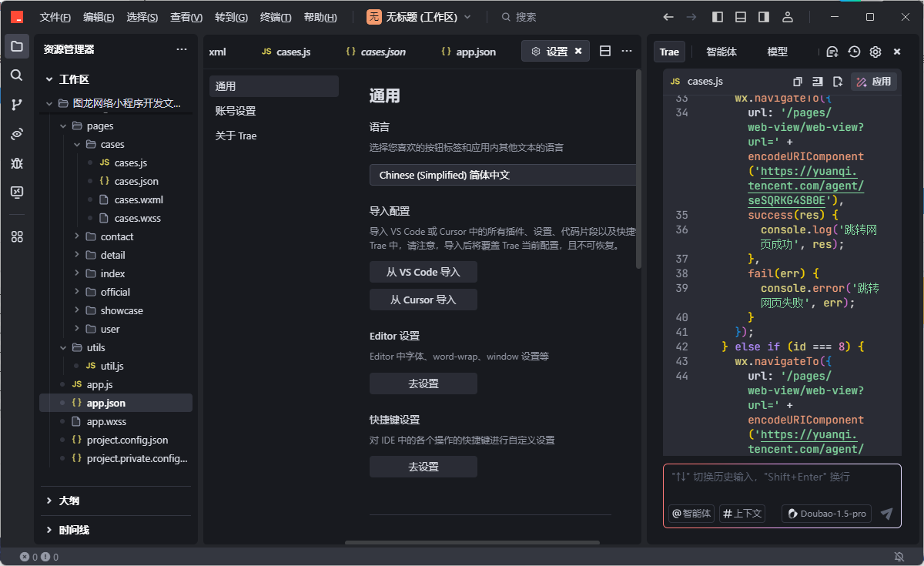Image resolution: width=924 pixels, height=566 pixels.
Task: Send the chat message with the arrow icon
Action: click(x=887, y=514)
